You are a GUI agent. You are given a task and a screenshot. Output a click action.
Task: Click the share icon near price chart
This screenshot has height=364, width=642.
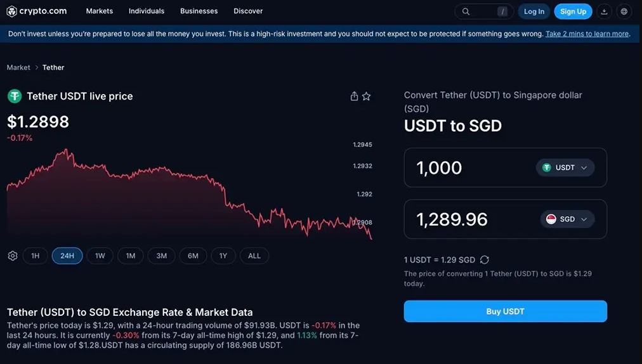(x=354, y=96)
